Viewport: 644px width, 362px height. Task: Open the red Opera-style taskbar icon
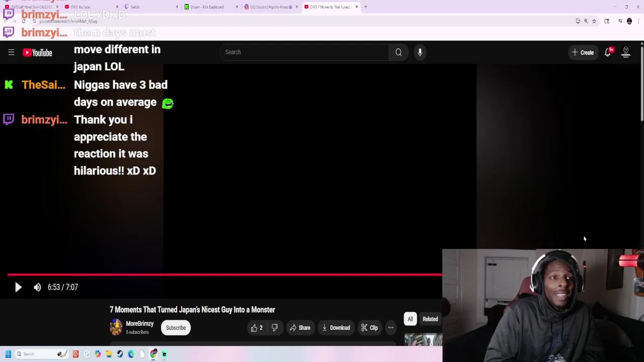coord(75,354)
